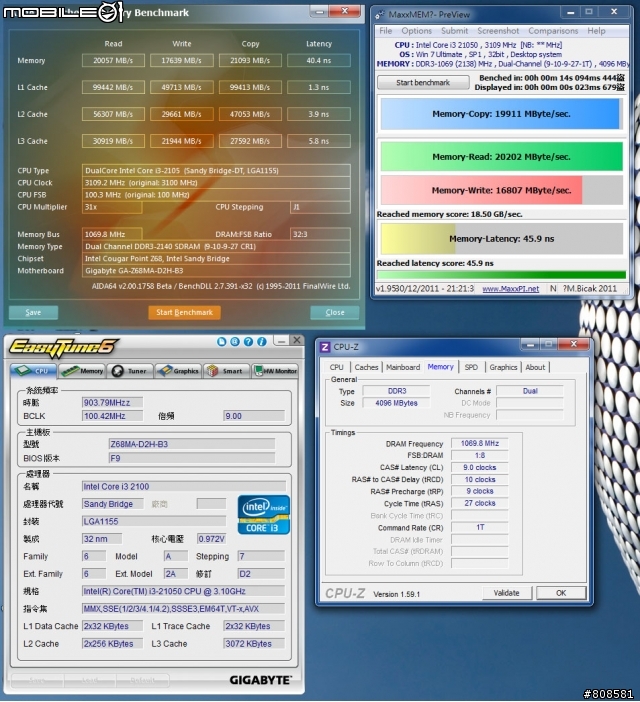This screenshot has width=640, height=702.
Task: Click OK in the CPU-Z window
Action: tap(561, 593)
